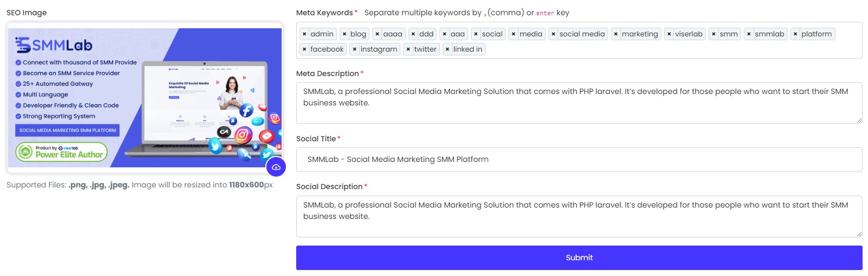The width and height of the screenshot is (868, 276).
Task: Remove the 'marketing' keyword tag
Action: pos(616,34)
